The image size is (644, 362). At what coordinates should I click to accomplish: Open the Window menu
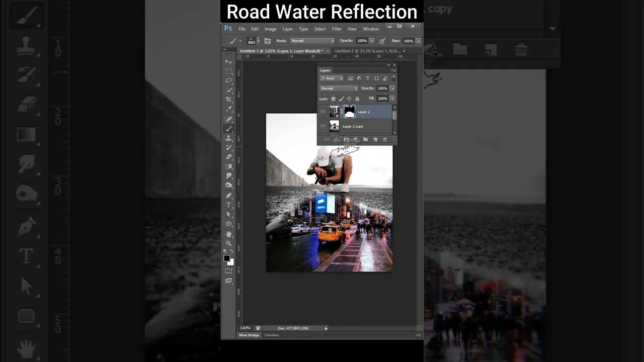pyautogui.click(x=371, y=29)
